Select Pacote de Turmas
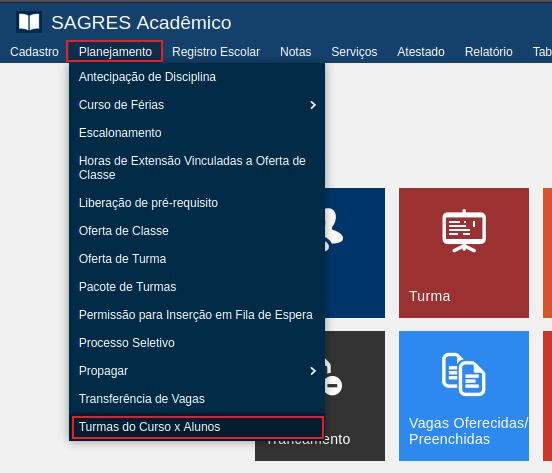Screen dimensions: 552x473 [x=197, y=287]
